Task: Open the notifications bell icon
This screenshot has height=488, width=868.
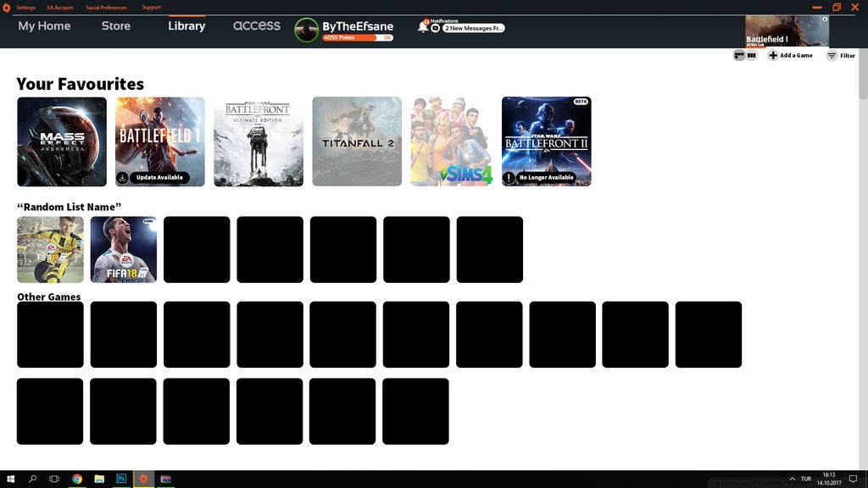Action: coord(422,26)
